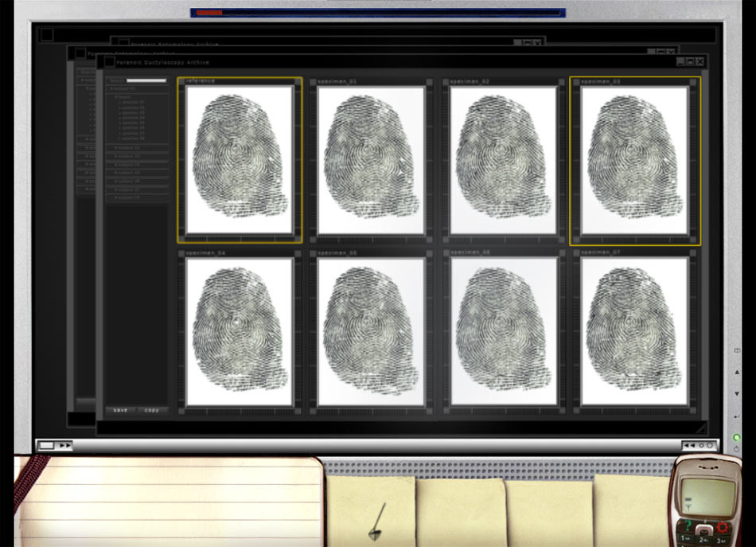This screenshot has height=547, width=756.
Task: Close the middle Forensic Entomology Archive window
Action: pos(672,51)
